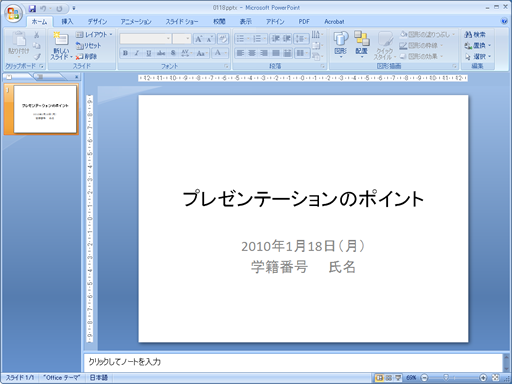Toggle Align Text Left
The height and width of the screenshot is (384, 512).
tap(240, 53)
